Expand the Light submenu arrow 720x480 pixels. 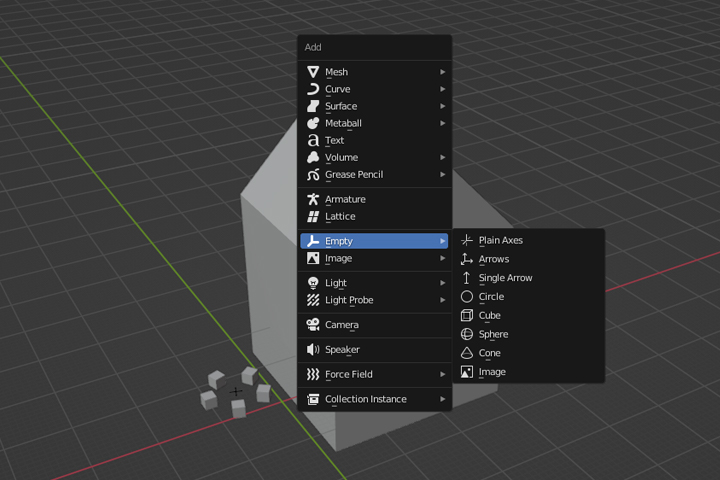point(443,283)
